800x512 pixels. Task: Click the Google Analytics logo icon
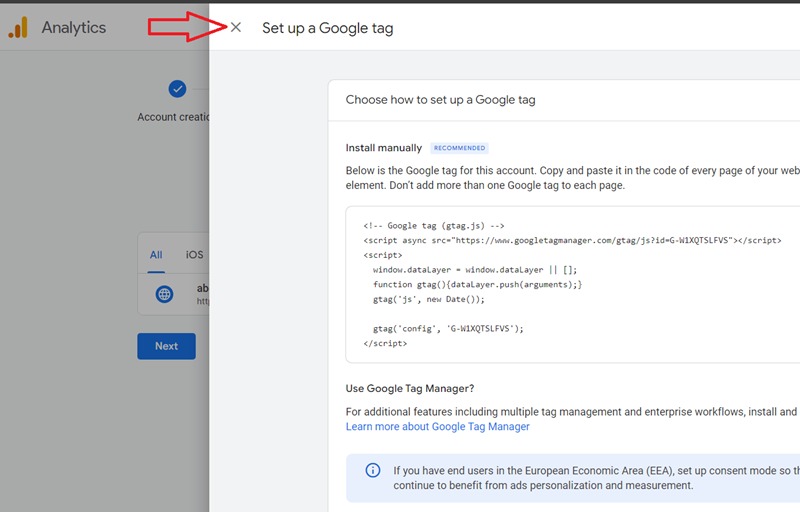[18, 28]
